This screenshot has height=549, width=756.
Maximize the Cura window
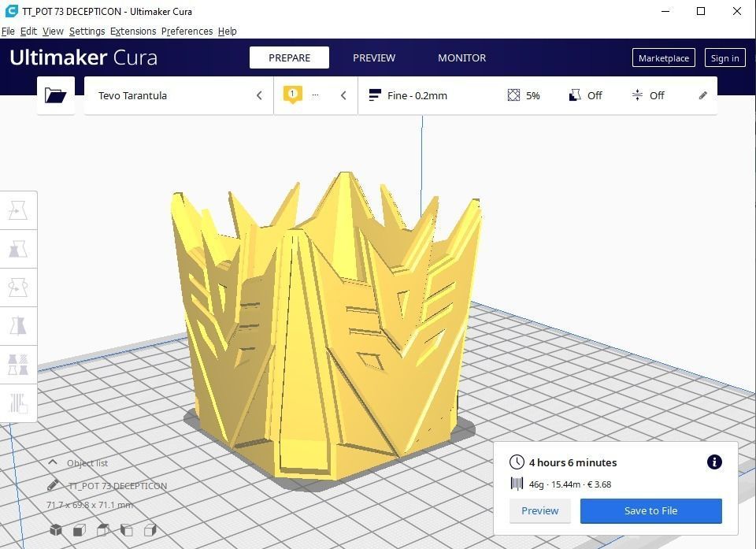[701, 11]
